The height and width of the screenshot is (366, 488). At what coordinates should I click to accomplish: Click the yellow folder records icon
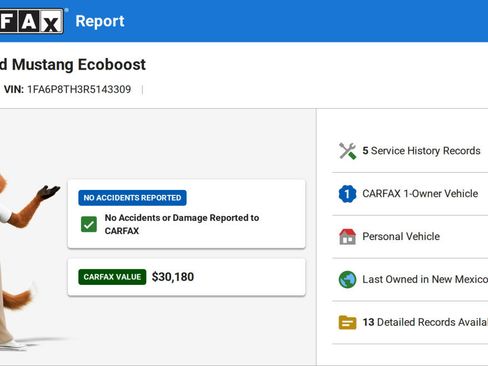tap(347, 322)
